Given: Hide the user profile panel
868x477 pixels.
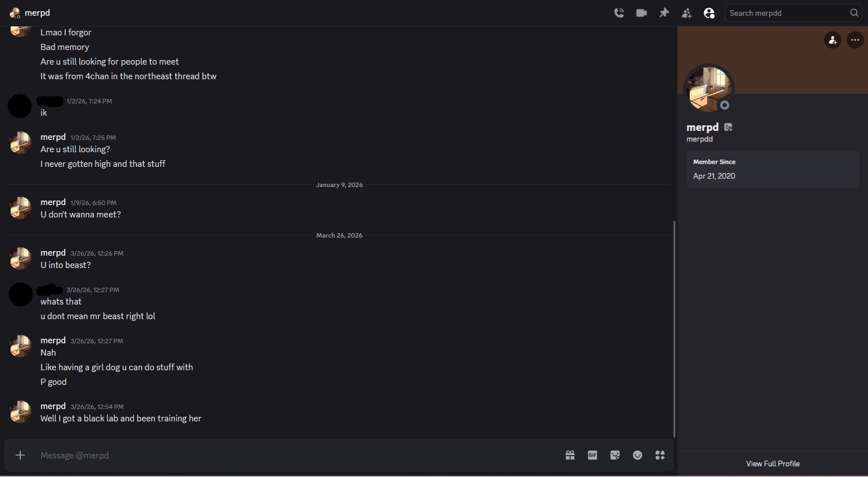Looking at the screenshot, I should 709,13.
